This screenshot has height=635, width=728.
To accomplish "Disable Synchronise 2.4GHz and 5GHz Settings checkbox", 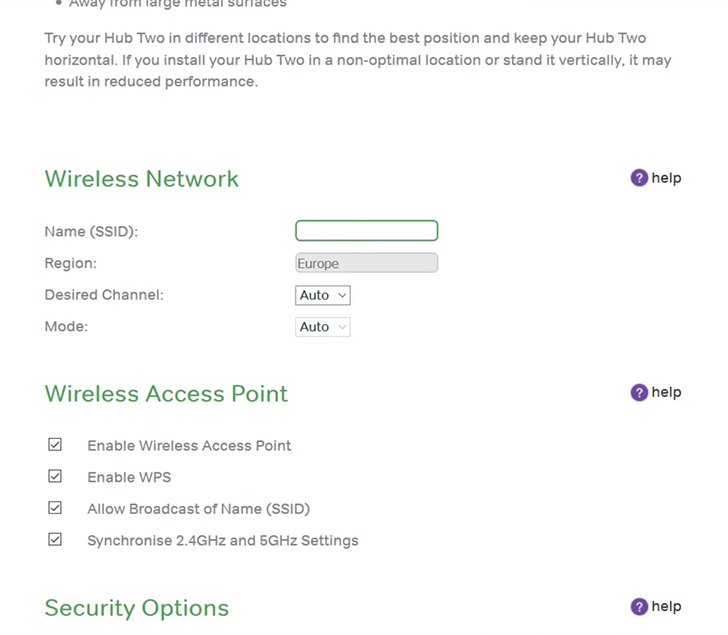I will (55, 540).
